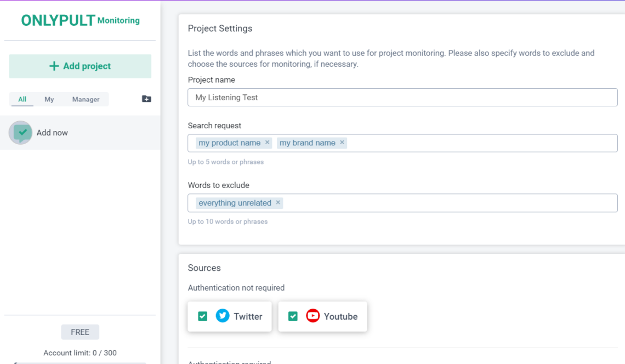Click the Youtube play source icon
This screenshot has width=625, height=364.
[312, 316]
